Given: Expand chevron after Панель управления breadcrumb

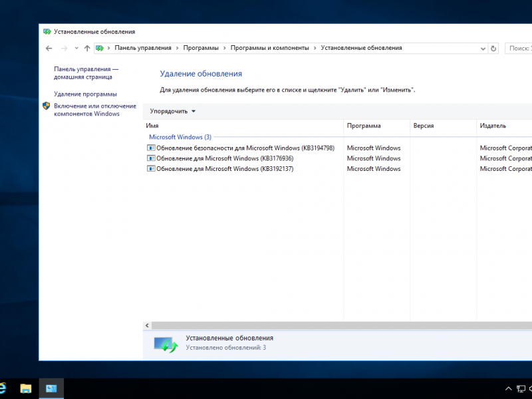Looking at the screenshot, I should click(177, 48).
